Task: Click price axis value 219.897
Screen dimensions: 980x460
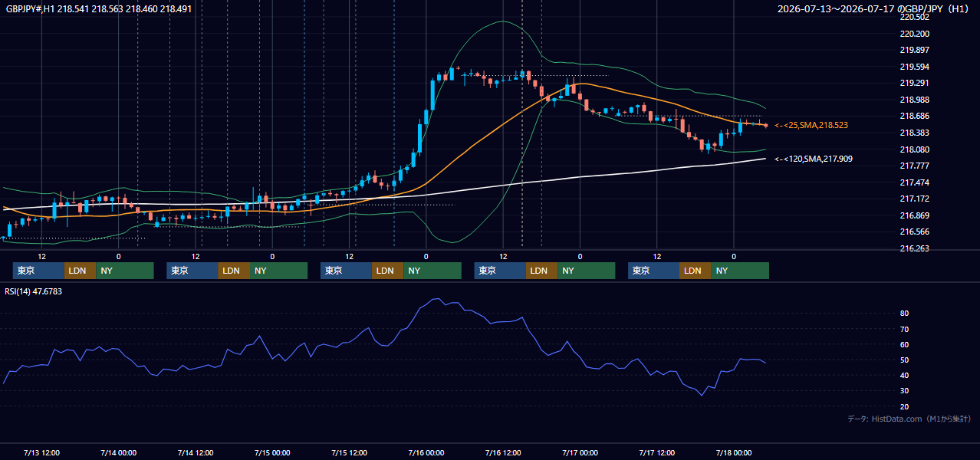Action: coord(915,50)
